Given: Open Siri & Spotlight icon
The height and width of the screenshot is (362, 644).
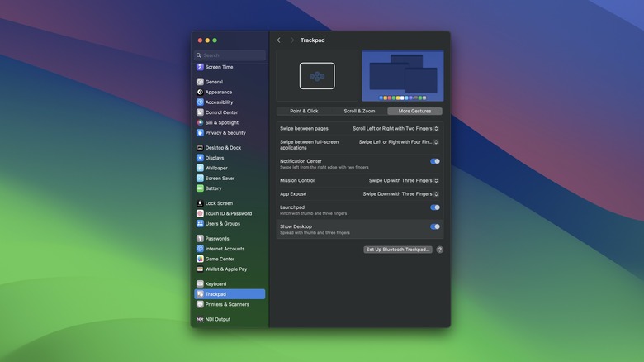Looking at the screenshot, I should point(200,122).
